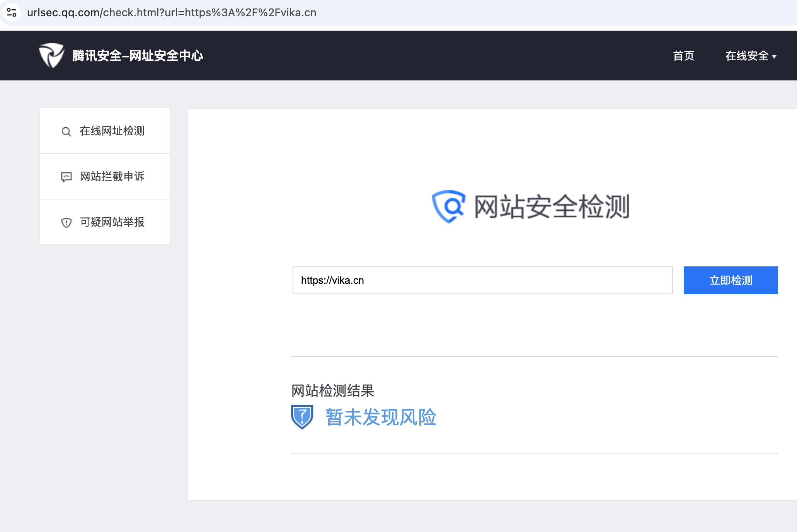Click the chat bubble icon beside 网站拦截申诉
797x532 pixels.
pyautogui.click(x=66, y=177)
